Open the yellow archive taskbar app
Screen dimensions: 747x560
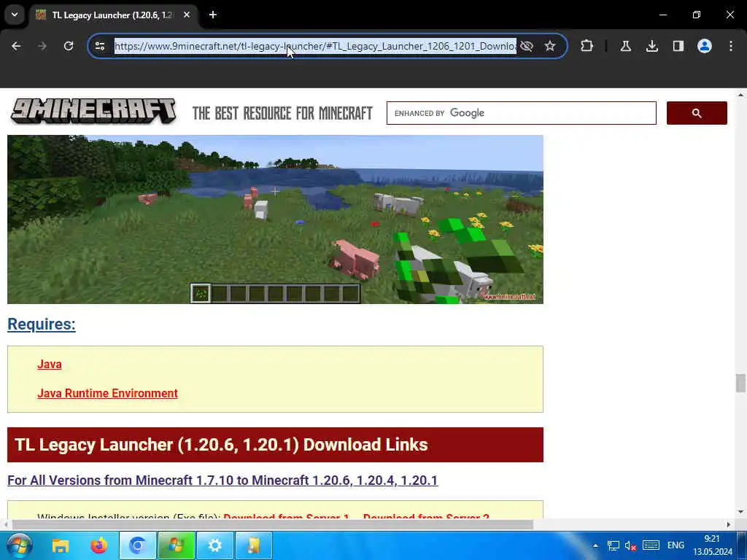click(253, 545)
